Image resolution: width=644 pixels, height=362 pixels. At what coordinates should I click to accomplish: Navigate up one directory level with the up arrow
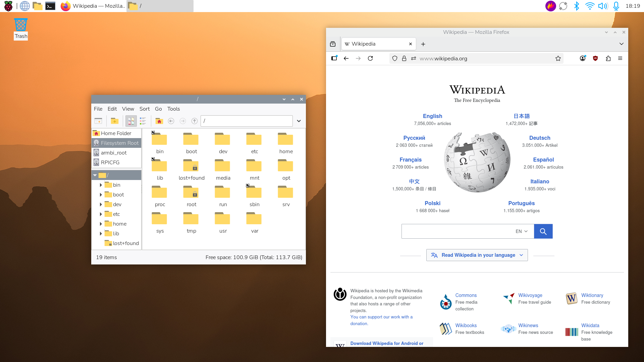pos(194,121)
